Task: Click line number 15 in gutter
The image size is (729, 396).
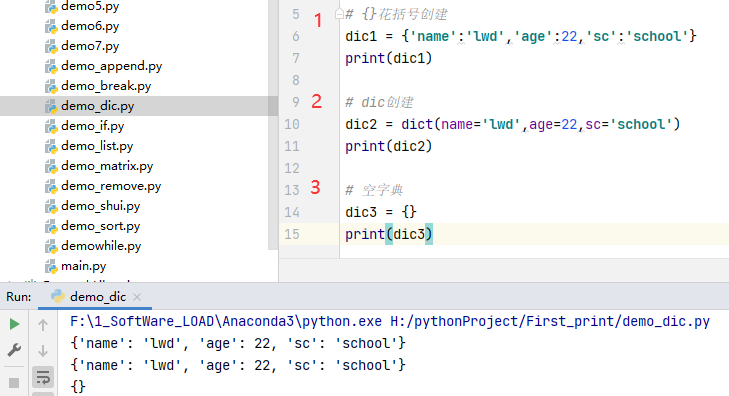Action: point(292,234)
